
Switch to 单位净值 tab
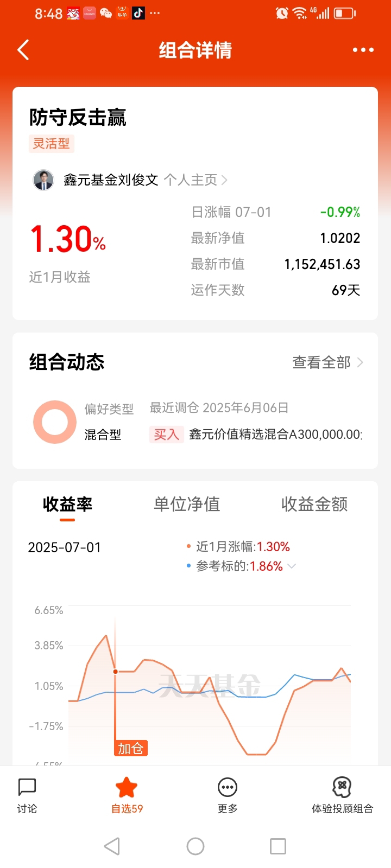pos(187,505)
